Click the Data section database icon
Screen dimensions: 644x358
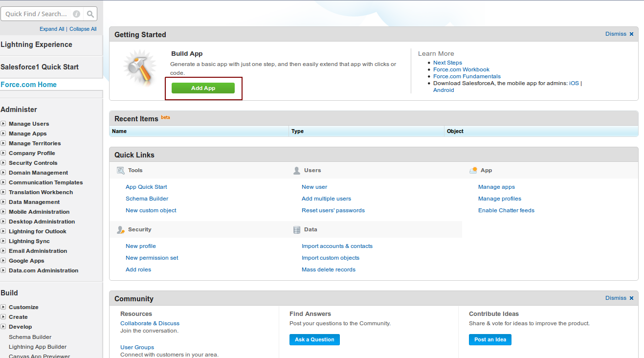pyautogui.click(x=297, y=229)
